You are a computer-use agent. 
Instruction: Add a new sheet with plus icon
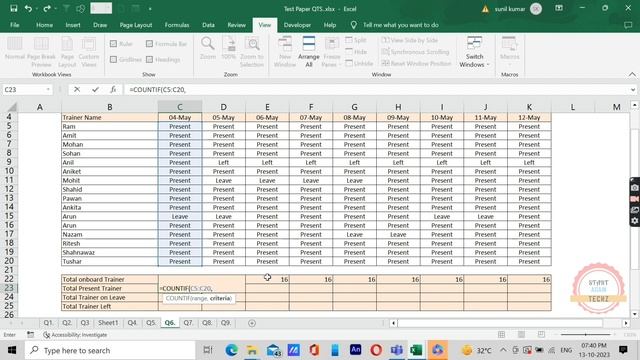pos(252,323)
